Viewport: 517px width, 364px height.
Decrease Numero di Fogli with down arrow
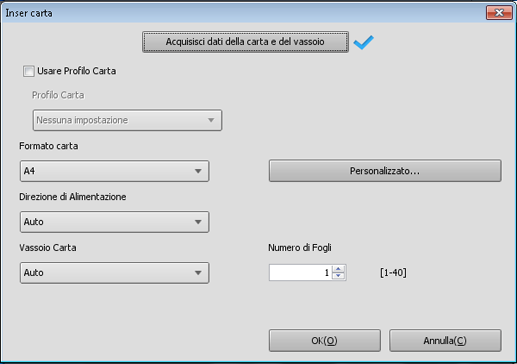click(x=339, y=276)
